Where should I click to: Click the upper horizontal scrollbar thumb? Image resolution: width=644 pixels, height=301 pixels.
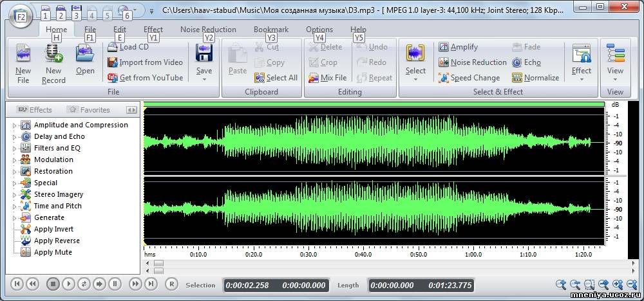coord(158,263)
